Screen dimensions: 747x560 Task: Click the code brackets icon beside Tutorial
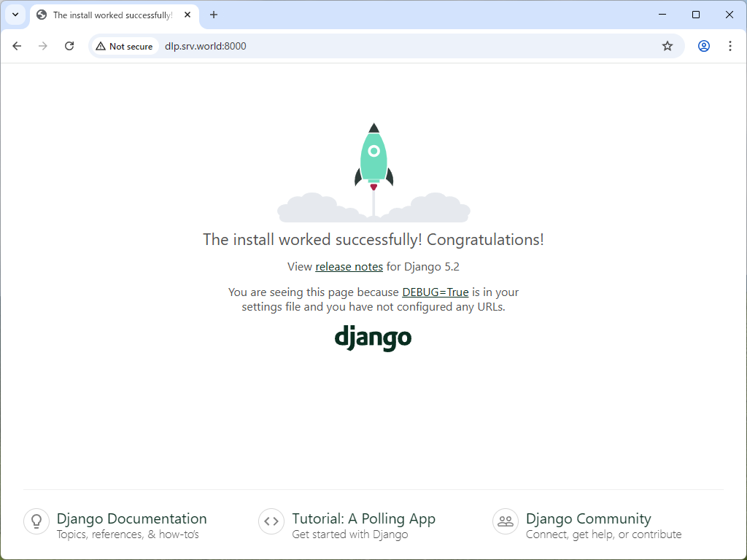click(271, 521)
